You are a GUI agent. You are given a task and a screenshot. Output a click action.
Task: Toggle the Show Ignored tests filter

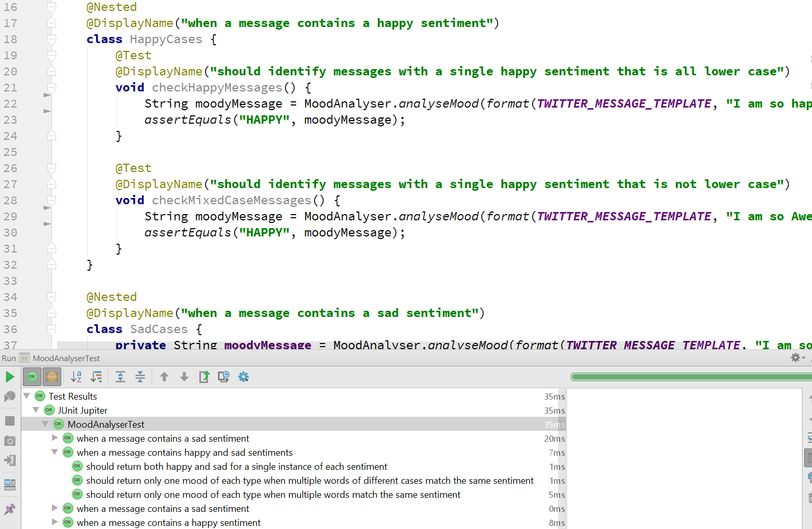[x=52, y=377]
